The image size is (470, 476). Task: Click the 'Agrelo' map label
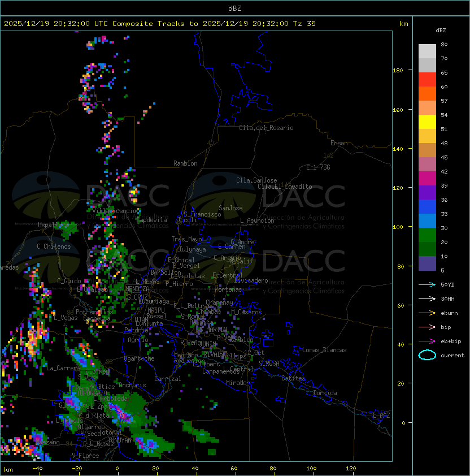pyautogui.click(x=138, y=340)
